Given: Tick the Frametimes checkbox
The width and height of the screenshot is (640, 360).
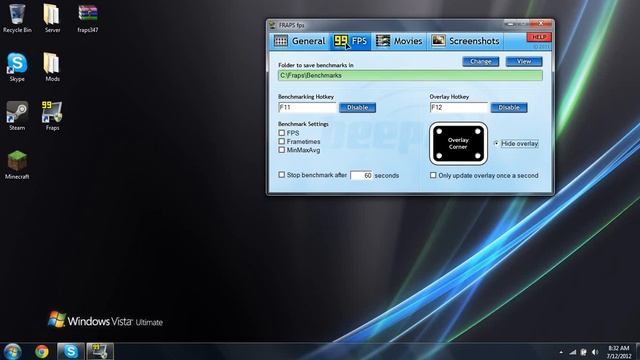Looking at the screenshot, I should point(282,141).
